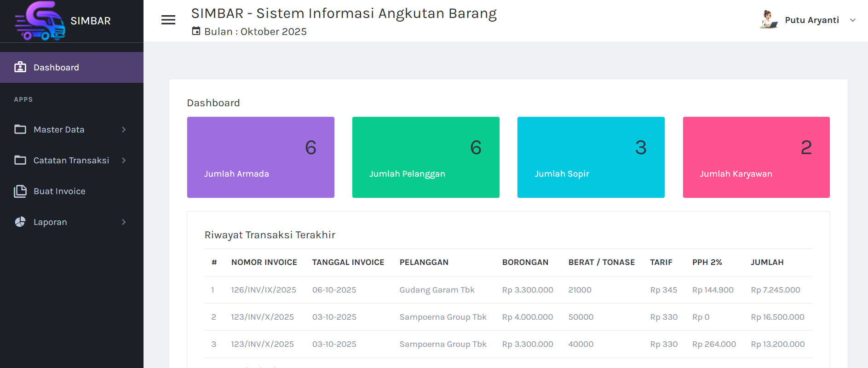
Task: Expand Catatan Transaksi submenu chevron
Action: click(123, 161)
